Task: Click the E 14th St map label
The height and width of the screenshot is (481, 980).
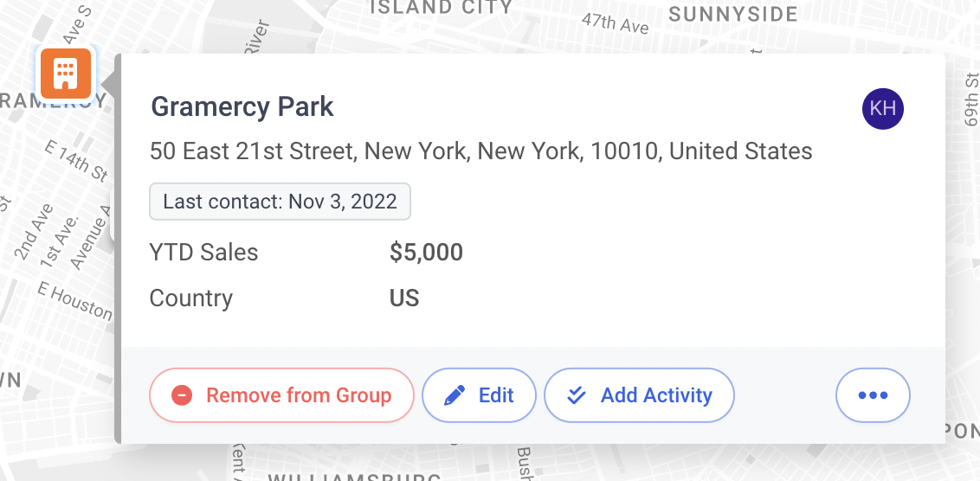Action: 76,161
